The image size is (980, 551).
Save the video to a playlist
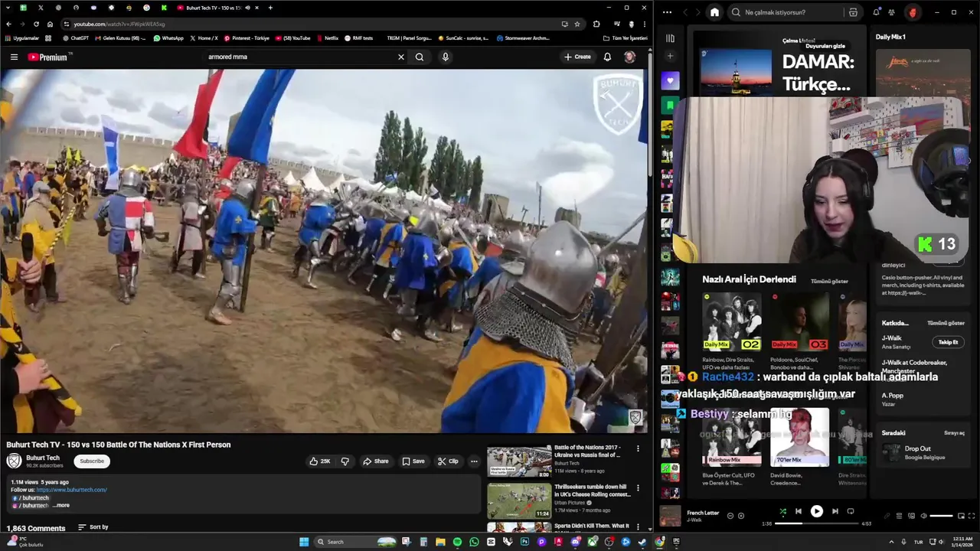point(413,461)
